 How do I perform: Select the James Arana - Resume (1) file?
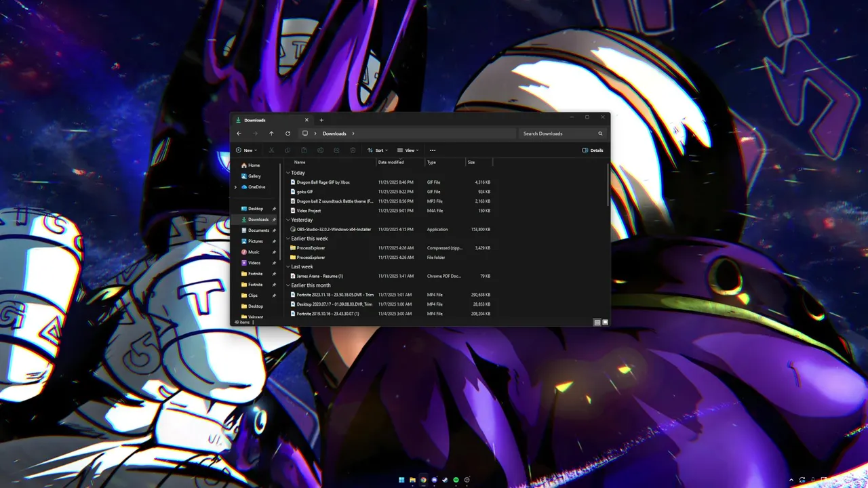(x=390, y=276)
